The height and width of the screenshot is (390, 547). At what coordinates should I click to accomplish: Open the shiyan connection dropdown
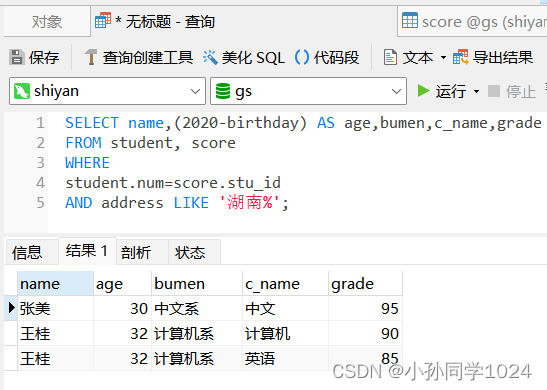(x=195, y=91)
